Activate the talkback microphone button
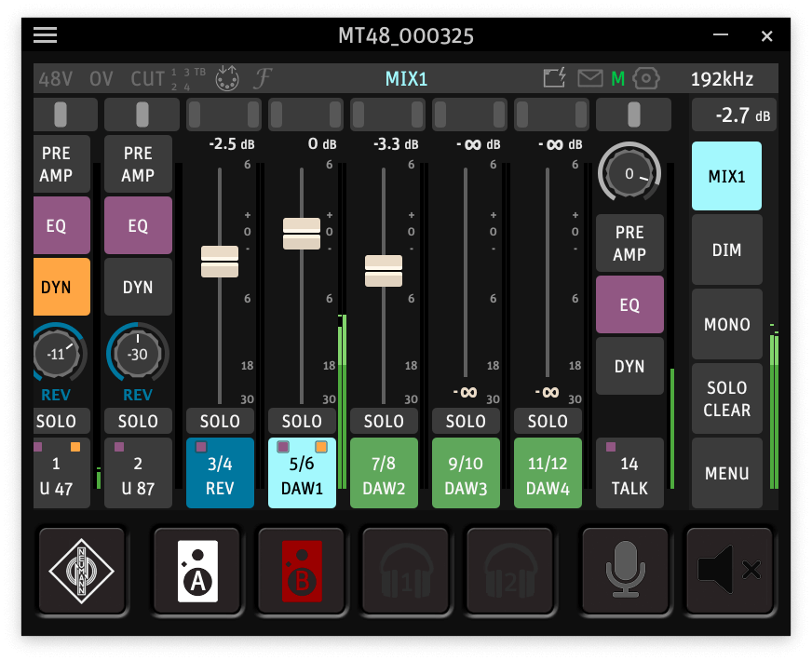 point(625,571)
